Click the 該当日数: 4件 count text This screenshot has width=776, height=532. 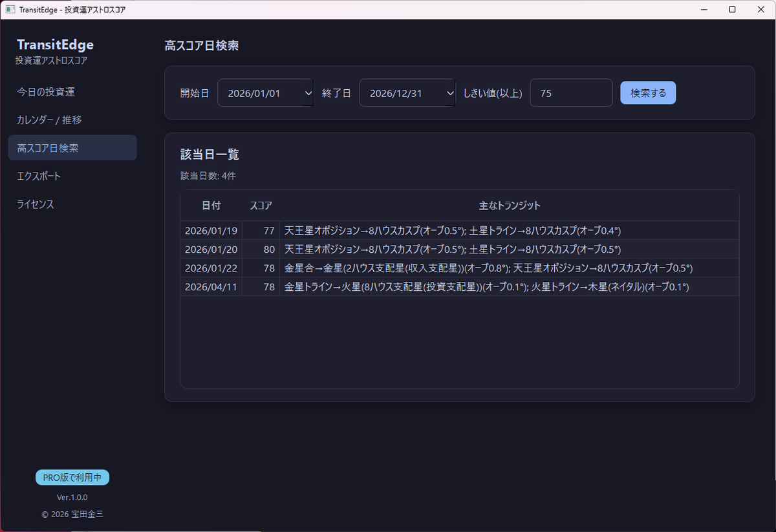(x=208, y=176)
